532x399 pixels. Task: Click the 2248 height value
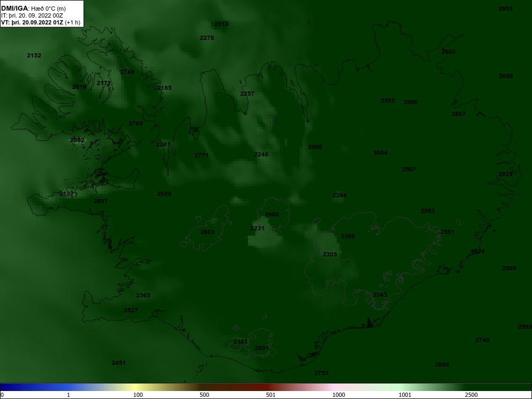tap(261, 154)
